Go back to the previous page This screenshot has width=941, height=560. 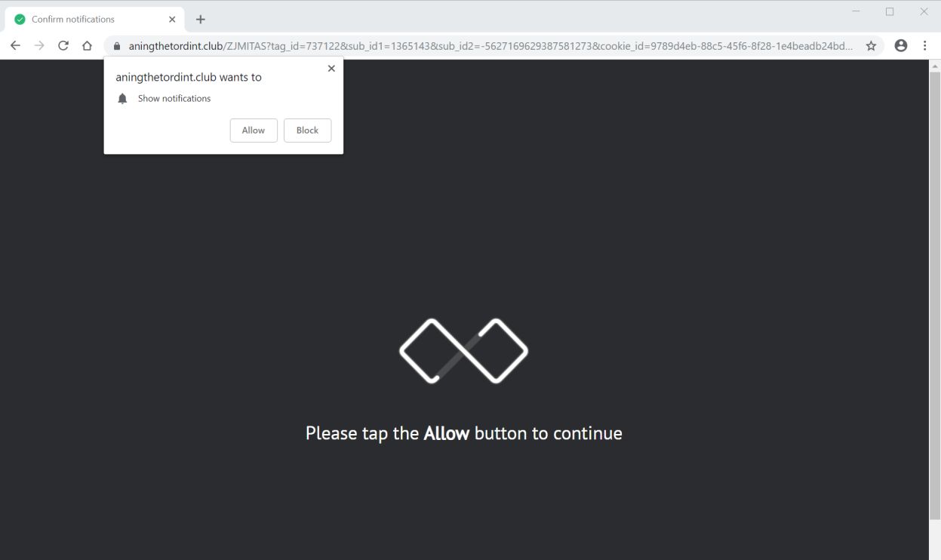[x=15, y=46]
